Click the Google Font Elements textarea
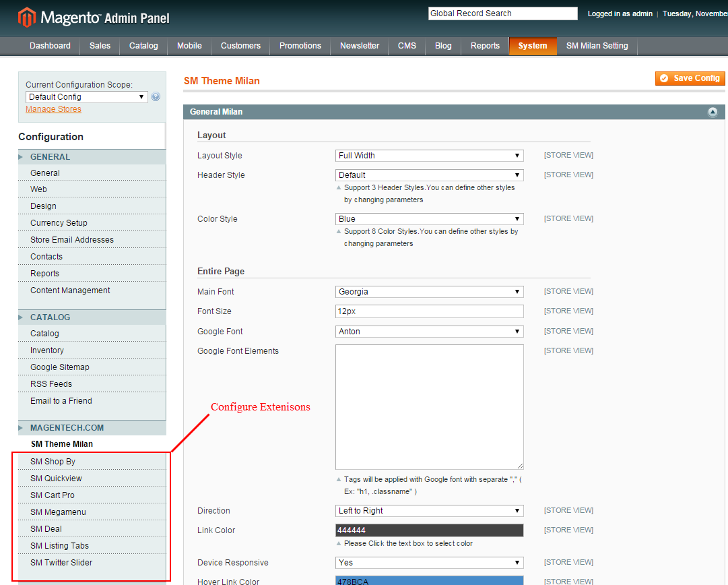Image resolution: width=728 pixels, height=585 pixels. click(x=430, y=407)
